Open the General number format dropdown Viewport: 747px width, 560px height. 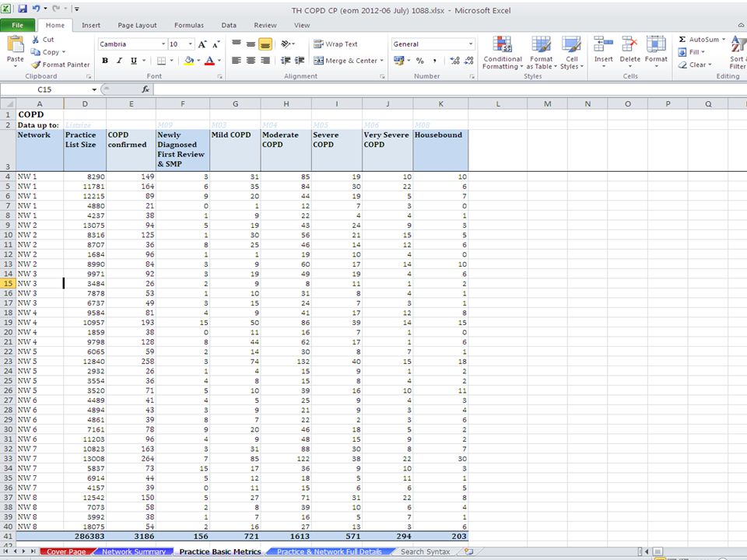(471, 44)
